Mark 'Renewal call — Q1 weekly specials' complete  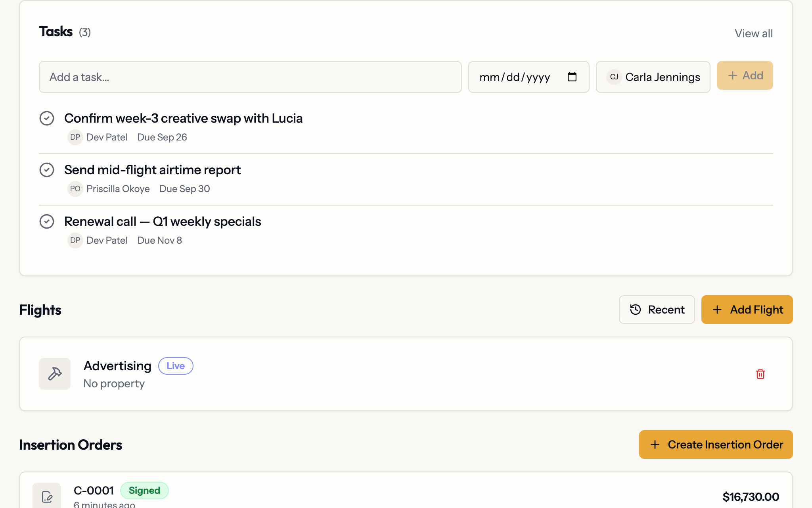click(x=47, y=221)
